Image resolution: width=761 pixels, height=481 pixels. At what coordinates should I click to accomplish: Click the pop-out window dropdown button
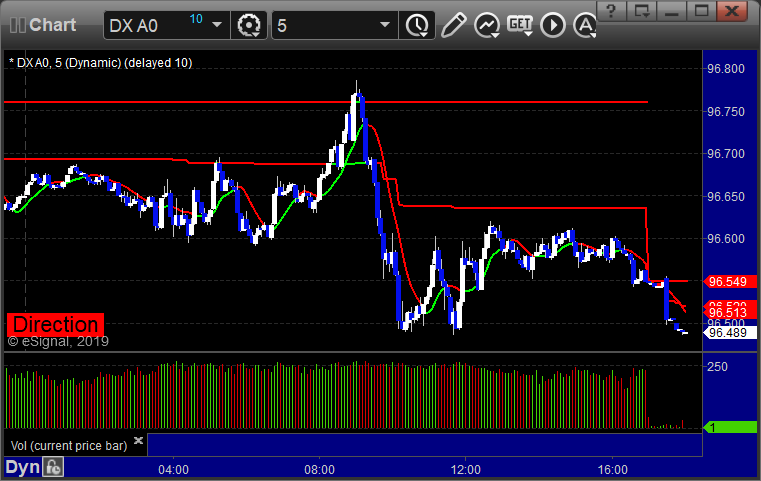(x=642, y=11)
